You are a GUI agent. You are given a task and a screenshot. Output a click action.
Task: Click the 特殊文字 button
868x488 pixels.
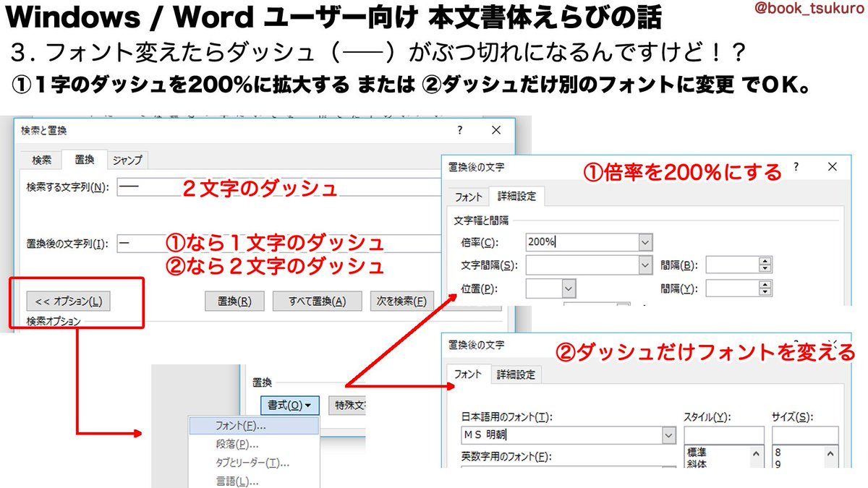click(347, 405)
